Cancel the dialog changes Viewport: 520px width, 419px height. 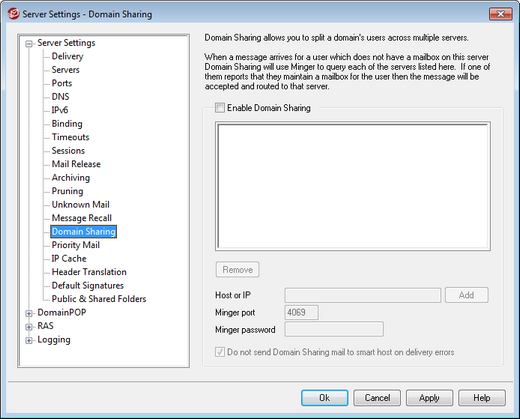pyautogui.click(x=377, y=398)
